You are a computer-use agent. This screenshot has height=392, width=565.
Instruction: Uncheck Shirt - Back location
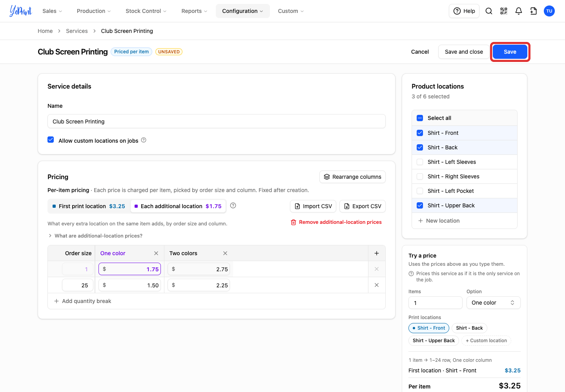(x=420, y=147)
